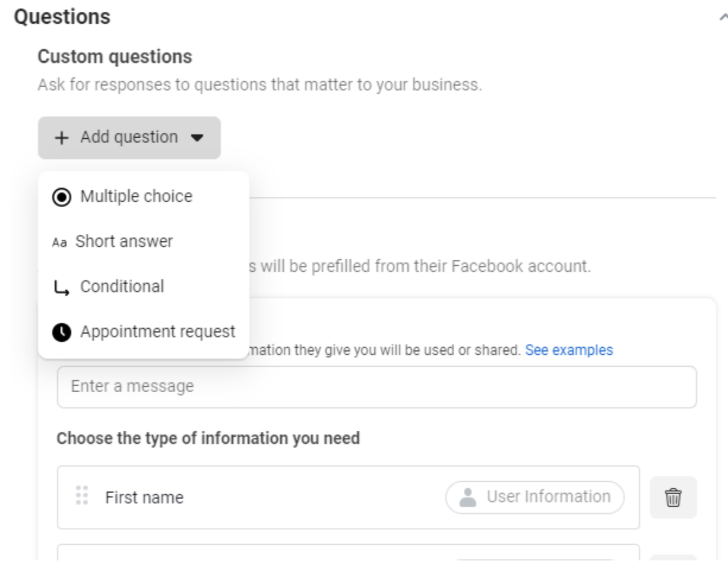Click the plus icon in Add question
The height and width of the screenshot is (572, 728).
click(x=61, y=138)
